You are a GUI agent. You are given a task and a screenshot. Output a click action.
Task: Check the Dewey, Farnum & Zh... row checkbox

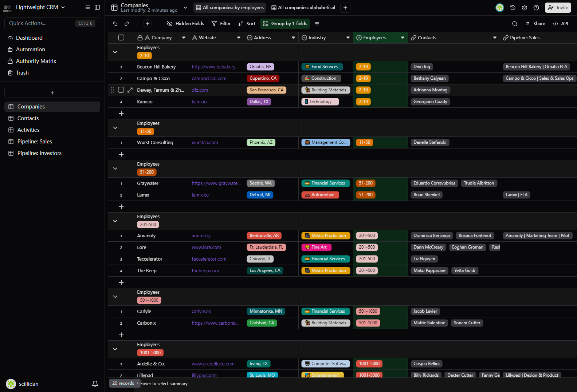(121, 90)
